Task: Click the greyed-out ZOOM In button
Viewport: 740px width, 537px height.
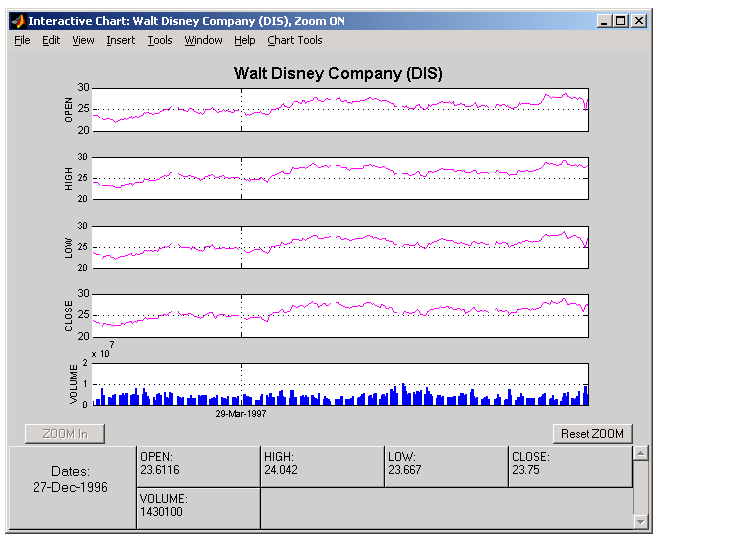Action: point(65,434)
